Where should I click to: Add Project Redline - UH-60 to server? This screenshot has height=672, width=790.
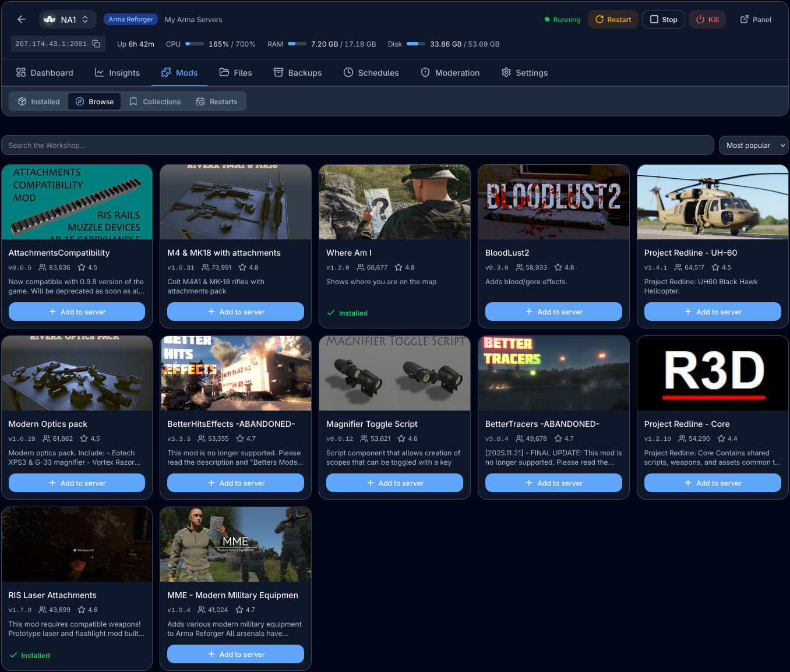point(713,312)
